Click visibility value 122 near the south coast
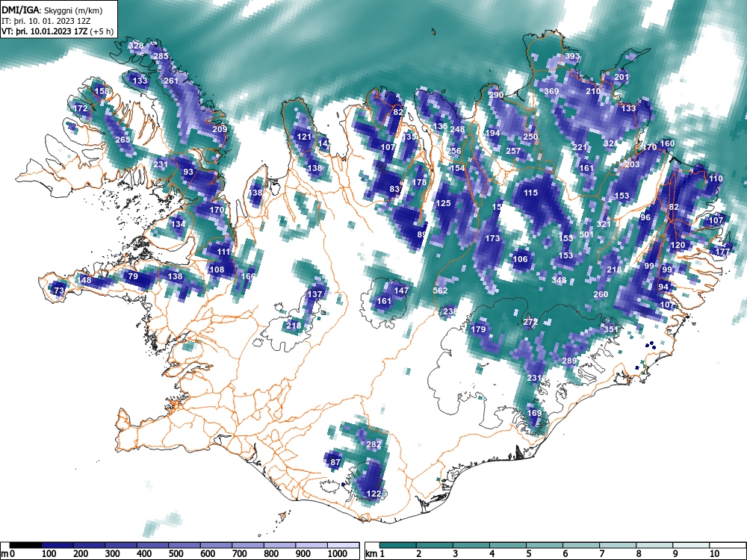The width and height of the screenshot is (747, 560). (x=373, y=494)
